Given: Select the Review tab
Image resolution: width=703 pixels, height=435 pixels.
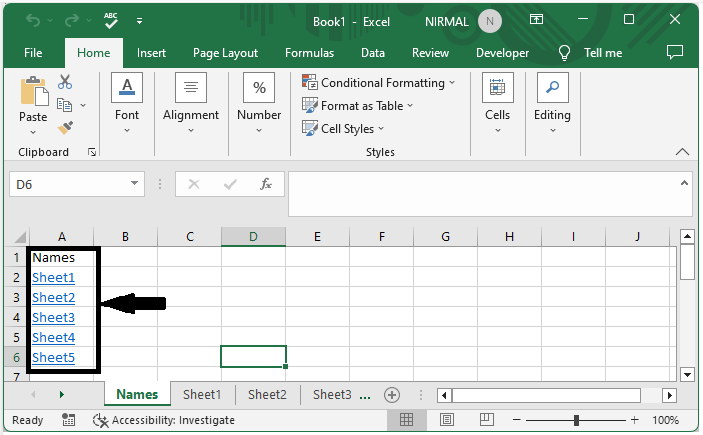Looking at the screenshot, I should (x=430, y=53).
